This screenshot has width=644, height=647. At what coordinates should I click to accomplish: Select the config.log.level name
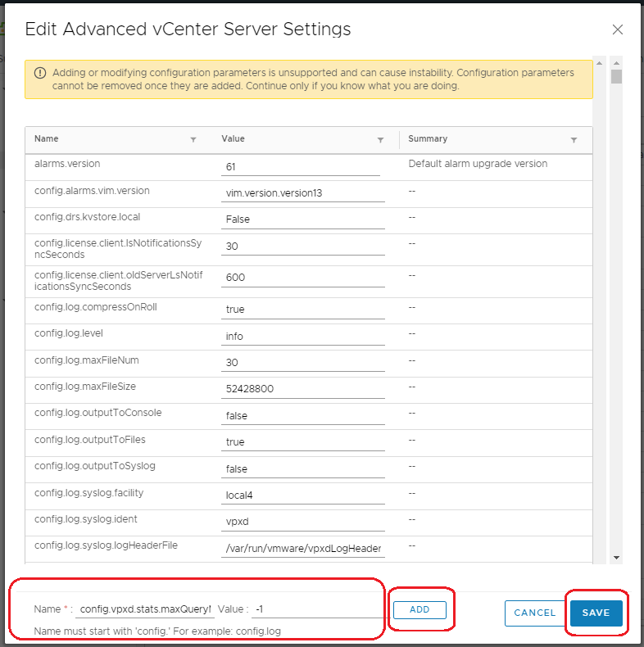click(x=69, y=333)
